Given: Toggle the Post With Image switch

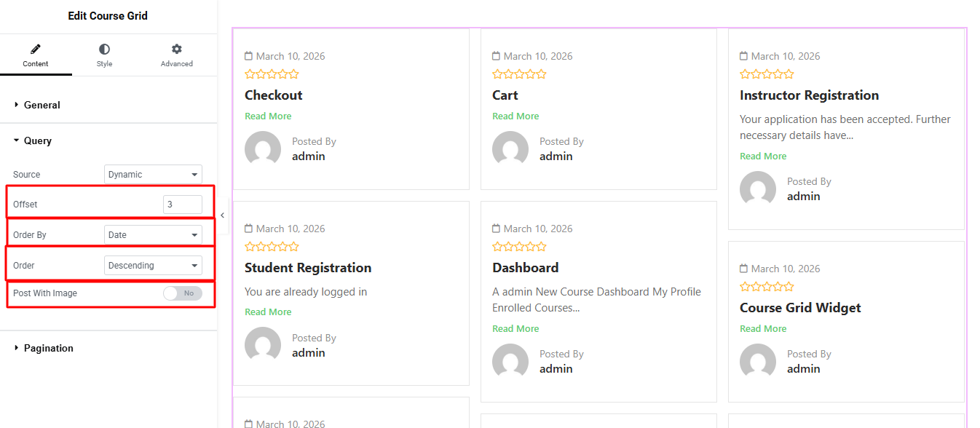Looking at the screenshot, I should tap(183, 293).
